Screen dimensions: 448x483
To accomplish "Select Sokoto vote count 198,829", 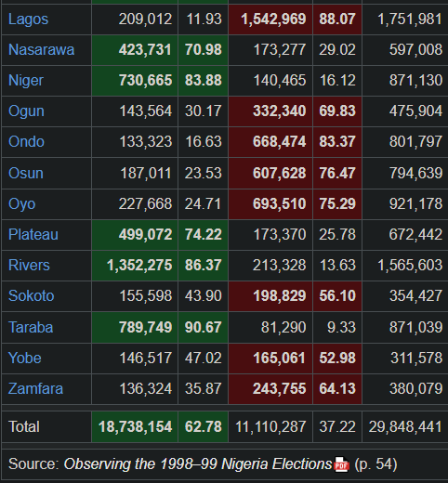I will coord(280,296).
